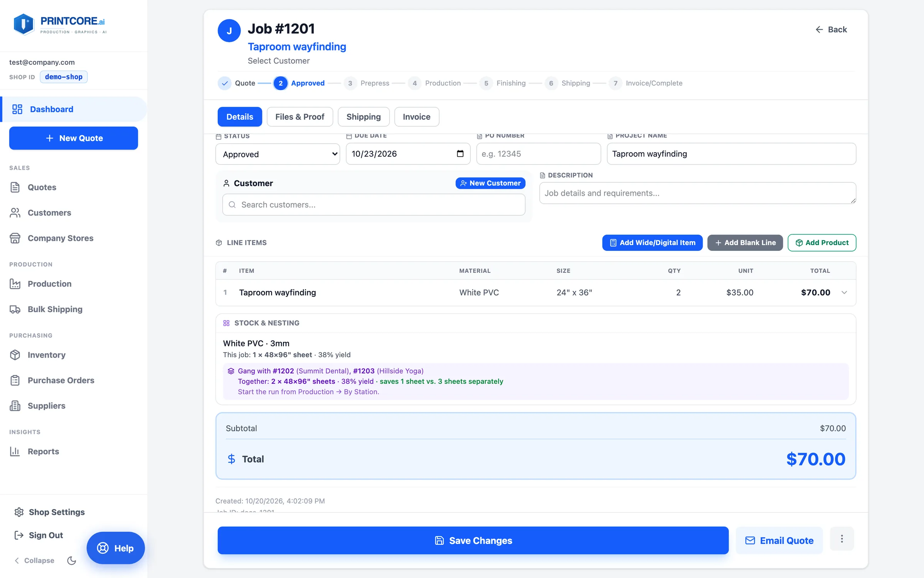924x578 pixels.
Task: Click the PrintCore hexagon logo
Action: pos(23,24)
